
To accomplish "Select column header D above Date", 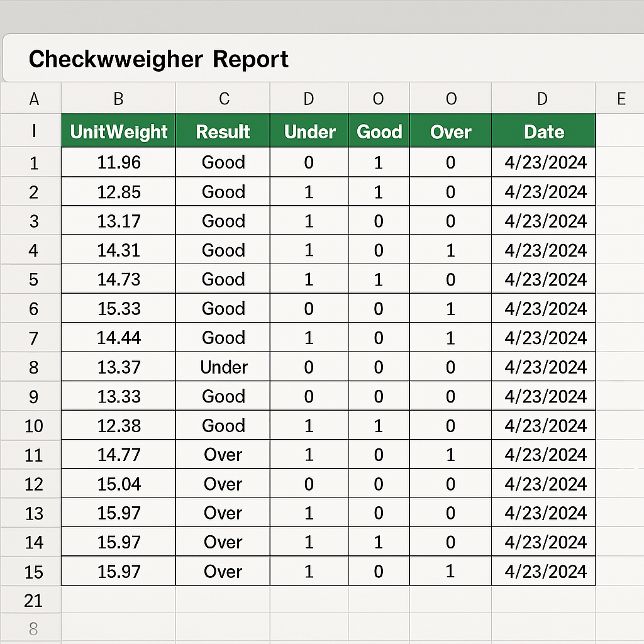I will click(543, 99).
